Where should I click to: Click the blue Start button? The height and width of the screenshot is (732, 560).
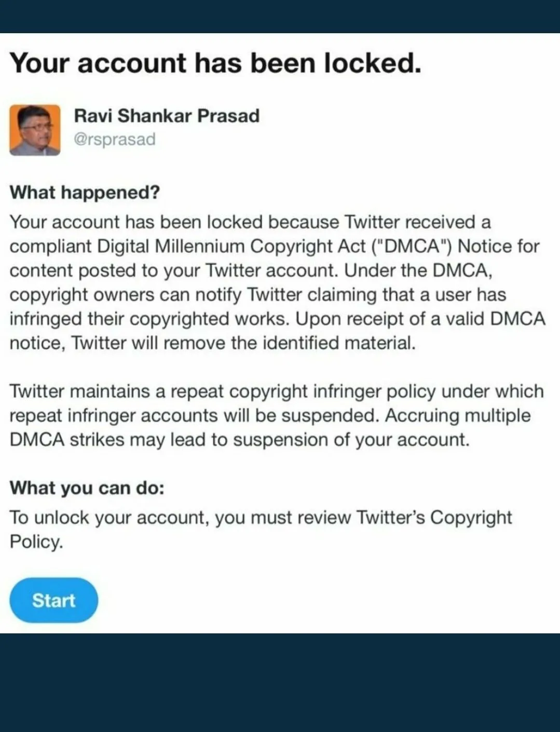(53, 600)
